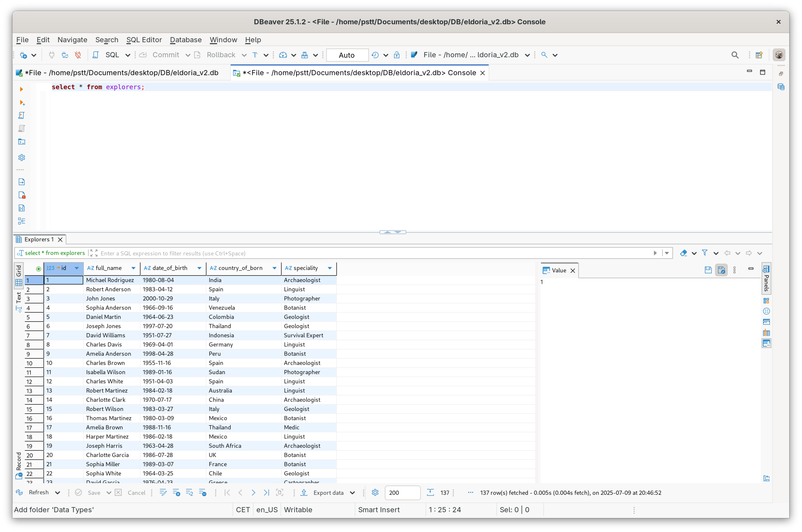Click the page with red error marker icon
The image size is (802, 532).
(22, 195)
